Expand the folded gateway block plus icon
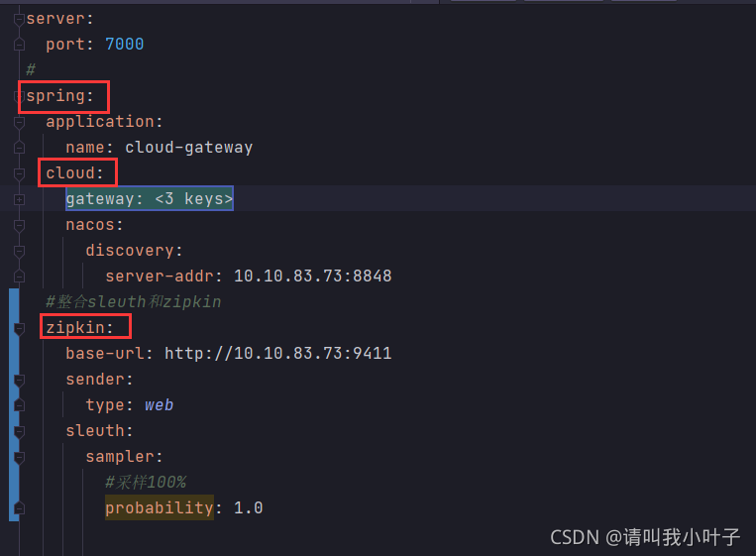 [x=19, y=199]
